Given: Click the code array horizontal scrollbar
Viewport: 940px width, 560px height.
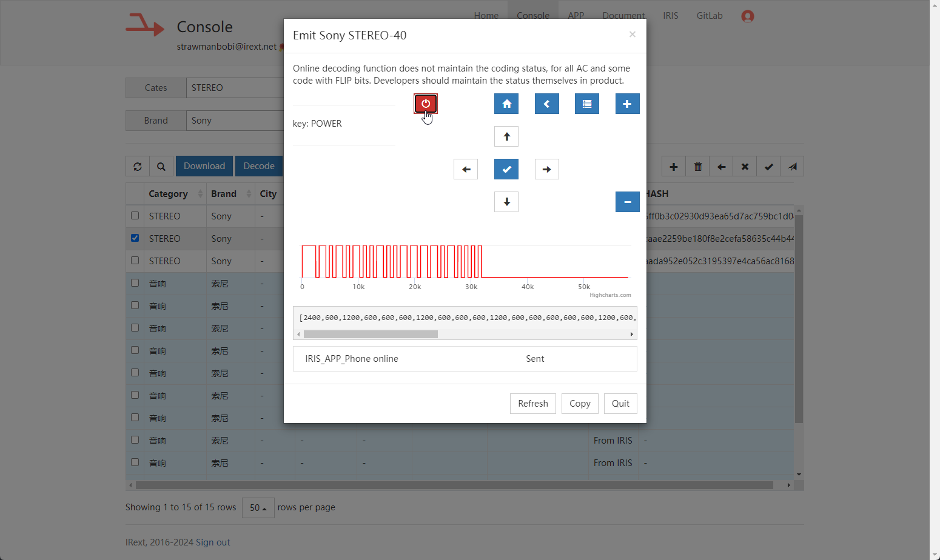Looking at the screenshot, I should coord(371,335).
